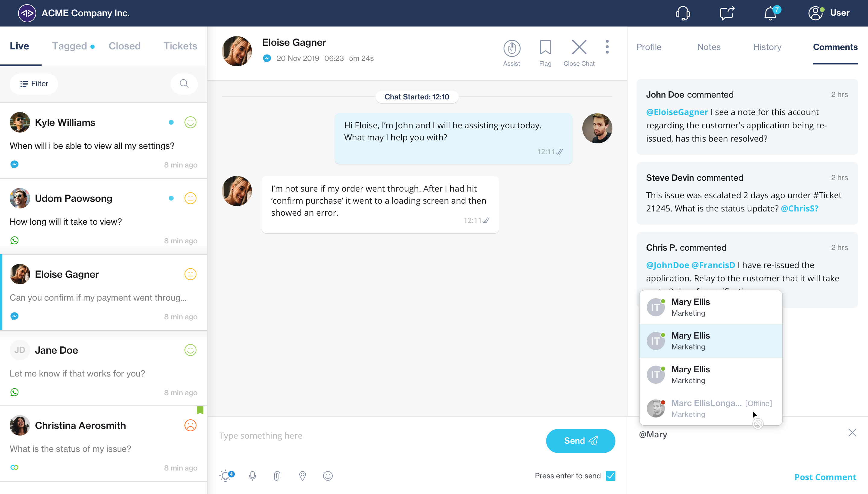This screenshot has height=494, width=868.
Task: Click the microphone icon in message toolbar
Action: [252, 476]
